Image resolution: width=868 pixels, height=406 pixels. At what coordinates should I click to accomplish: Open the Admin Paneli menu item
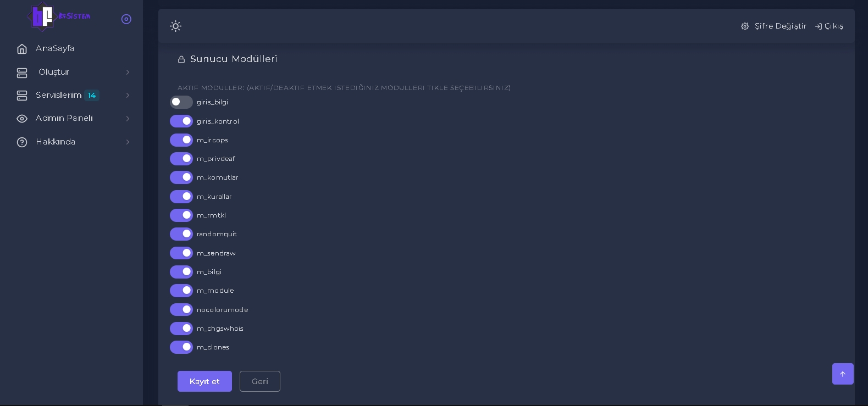(x=64, y=119)
